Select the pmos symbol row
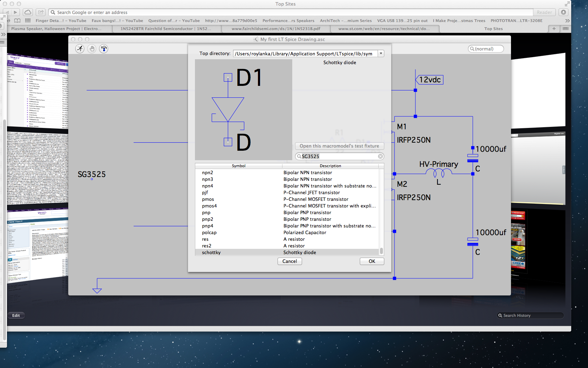The image size is (588, 368). [x=287, y=199]
